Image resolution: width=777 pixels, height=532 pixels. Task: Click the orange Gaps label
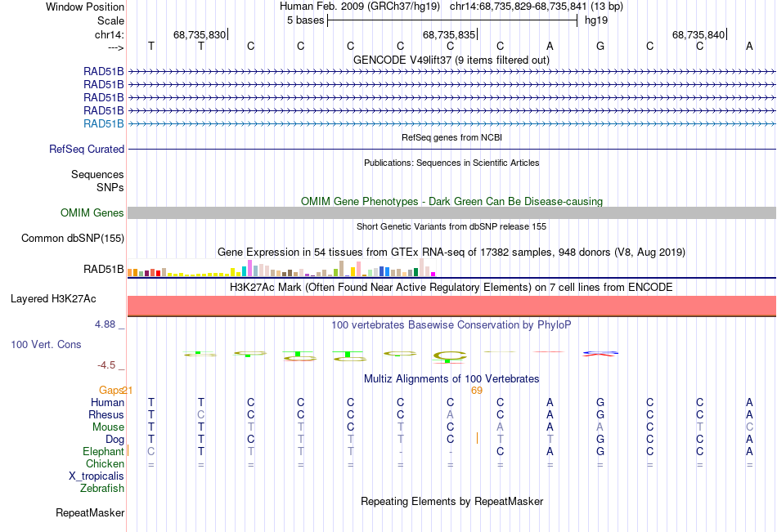pos(110,391)
